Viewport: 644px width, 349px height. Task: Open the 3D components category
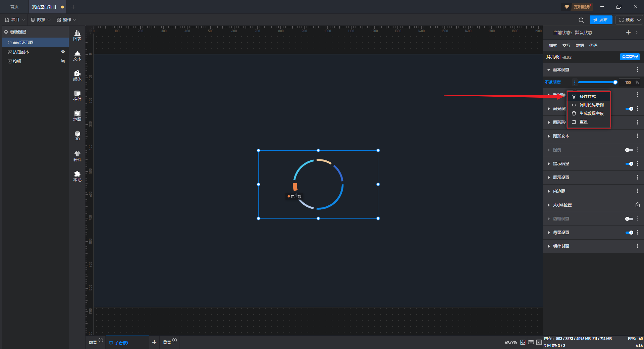(77, 136)
